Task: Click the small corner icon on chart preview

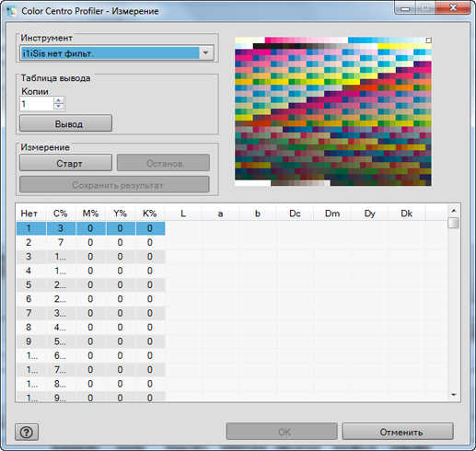Action: click(428, 40)
